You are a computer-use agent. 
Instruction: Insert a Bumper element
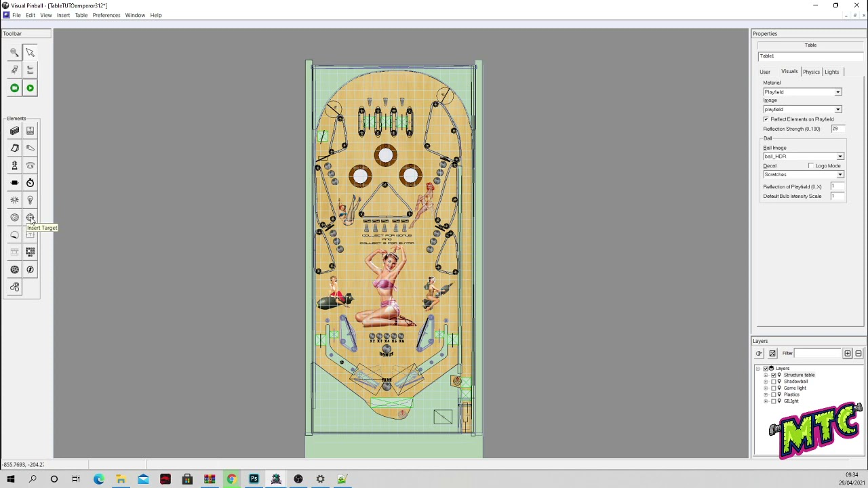coord(30,165)
